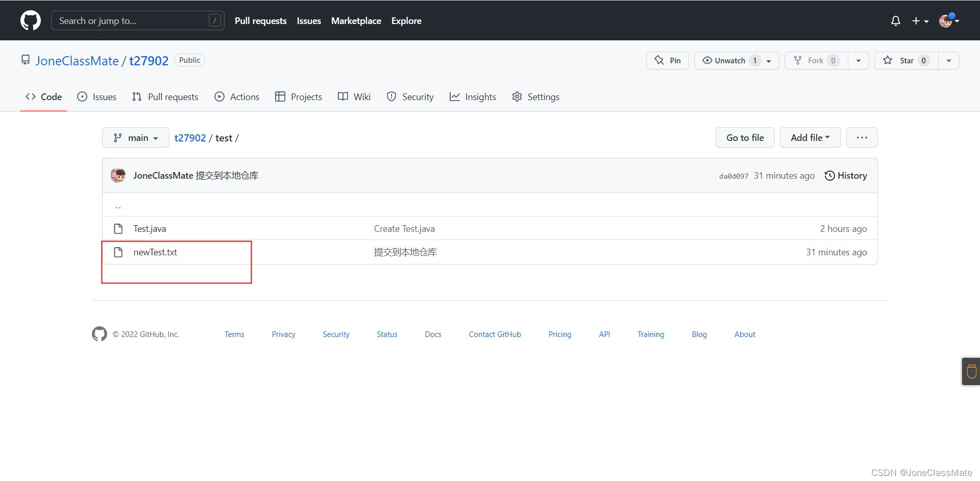
Task: Star this repository
Action: pos(906,60)
